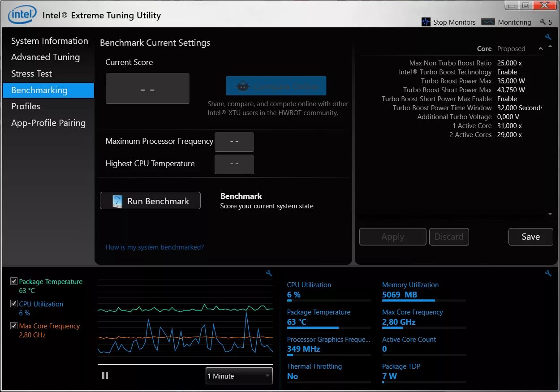Click wrench icon above the monitor values panel
560x392 pixels.
(x=548, y=273)
